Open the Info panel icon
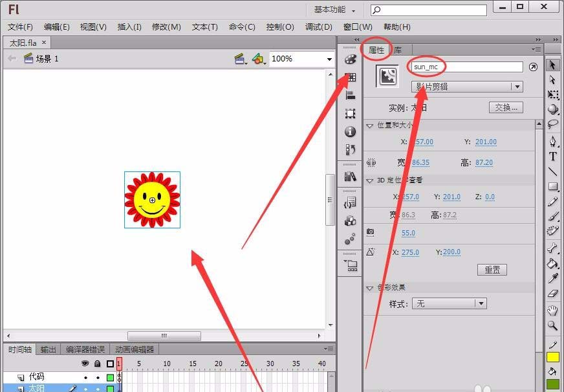Screen dimensions: 564x392 (350, 131)
